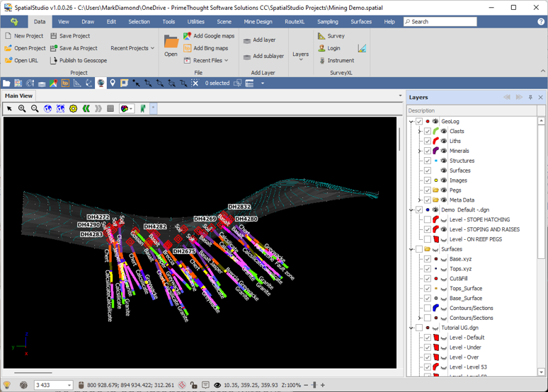
Task: Click the eye icon in status bar
Action: (x=217, y=385)
